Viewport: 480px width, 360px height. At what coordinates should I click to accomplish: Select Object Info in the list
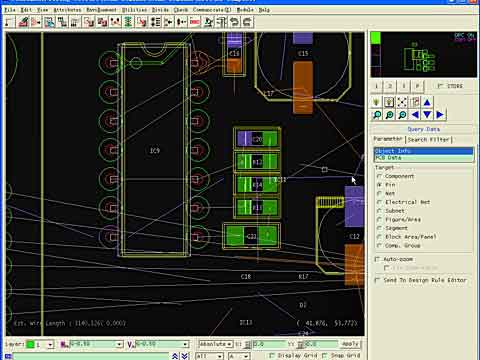click(x=423, y=151)
